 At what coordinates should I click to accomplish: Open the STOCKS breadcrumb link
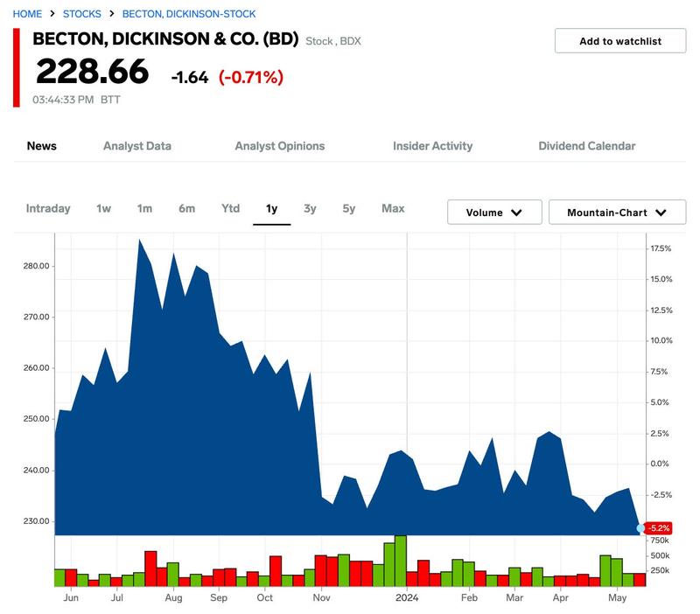(x=82, y=14)
